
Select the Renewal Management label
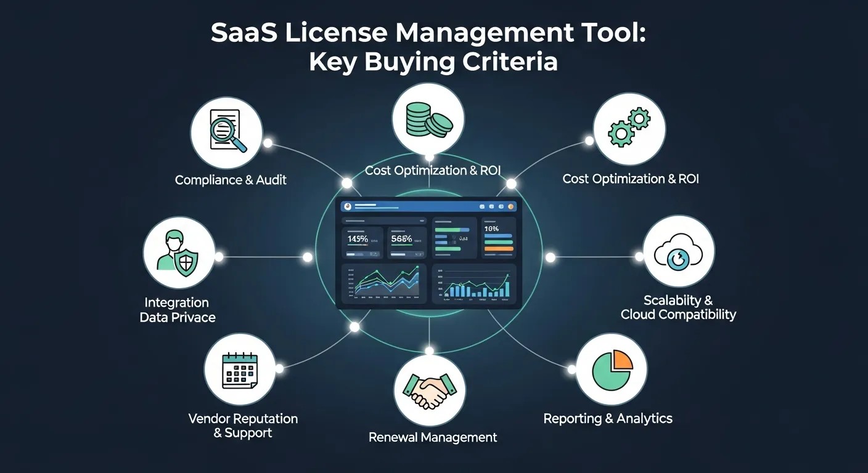click(433, 437)
